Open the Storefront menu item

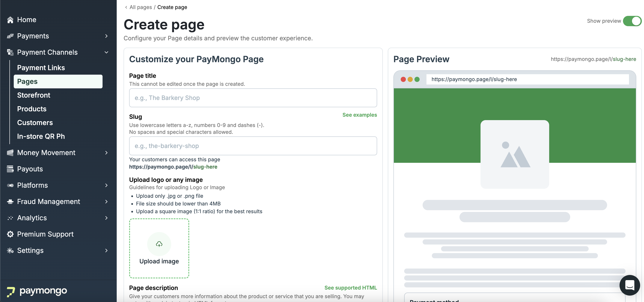pyautogui.click(x=33, y=95)
